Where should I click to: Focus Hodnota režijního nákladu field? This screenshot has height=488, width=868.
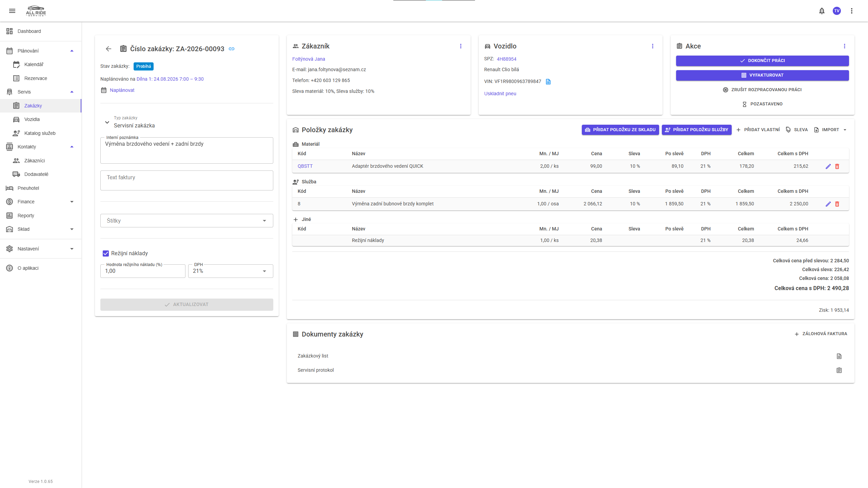click(143, 271)
